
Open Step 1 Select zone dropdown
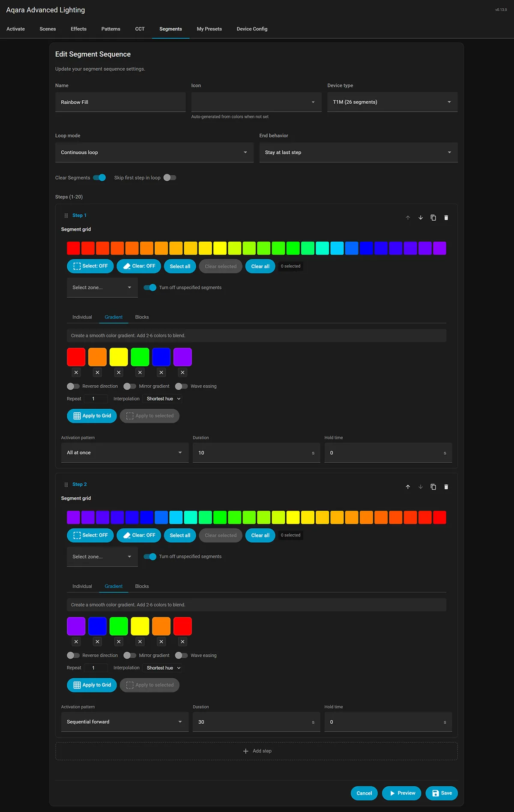(x=102, y=288)
